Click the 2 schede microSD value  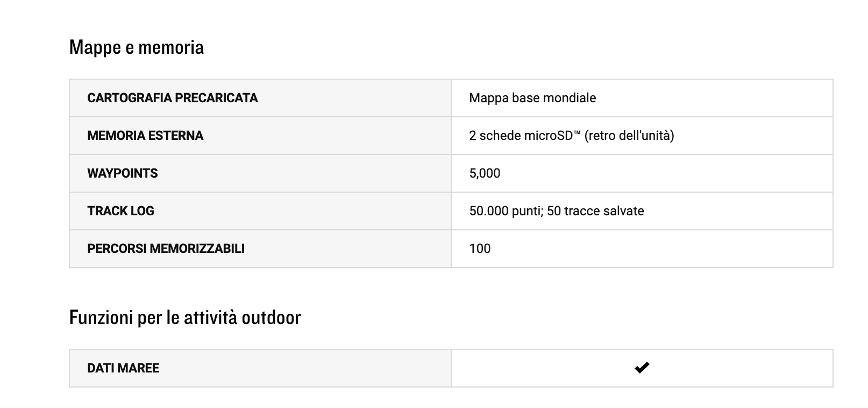coord(572,136)
